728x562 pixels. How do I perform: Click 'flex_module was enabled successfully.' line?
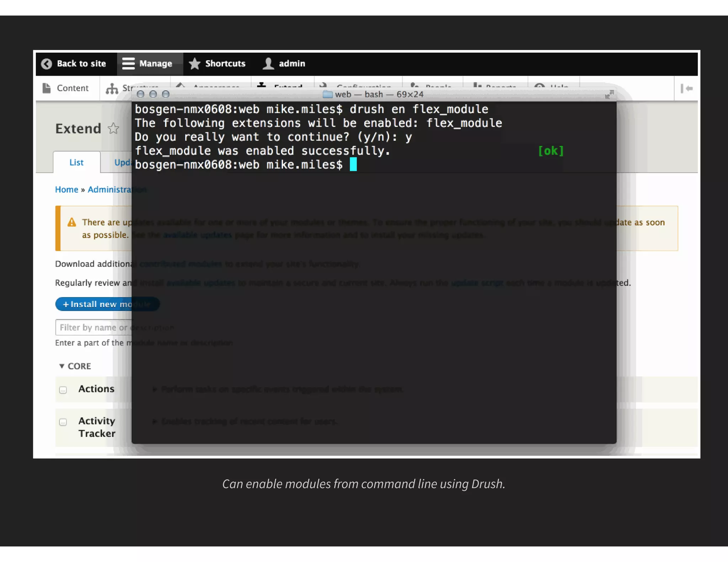click(x=262, y=151)
